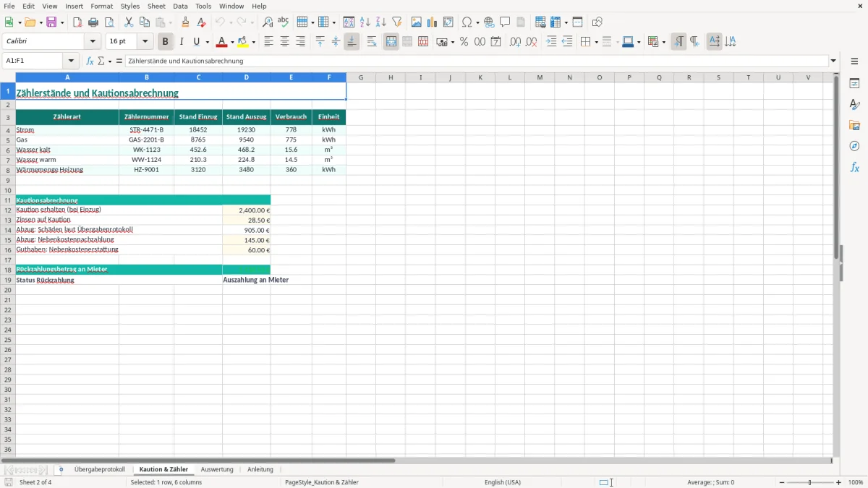Click the Insert Hyperlink icon
The height and width of the screenshot is (488, 868).
pyautogui.click(x=489, y=22)
